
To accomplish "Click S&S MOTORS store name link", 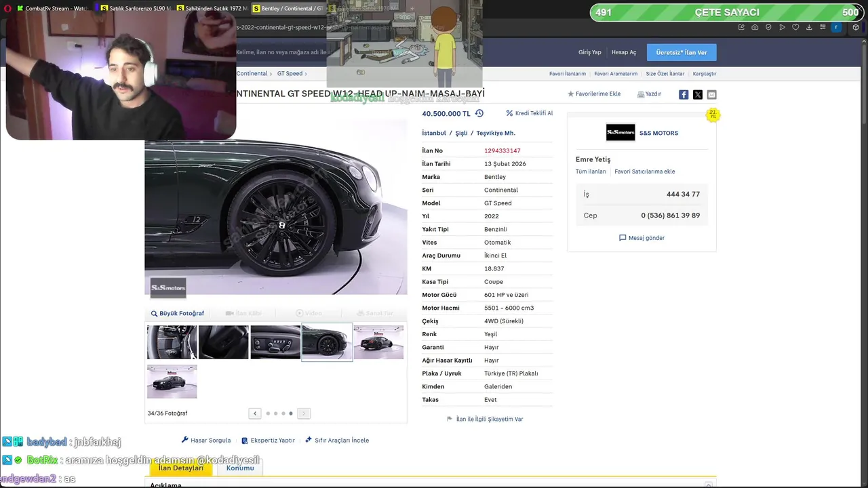I will coord(658,133).
